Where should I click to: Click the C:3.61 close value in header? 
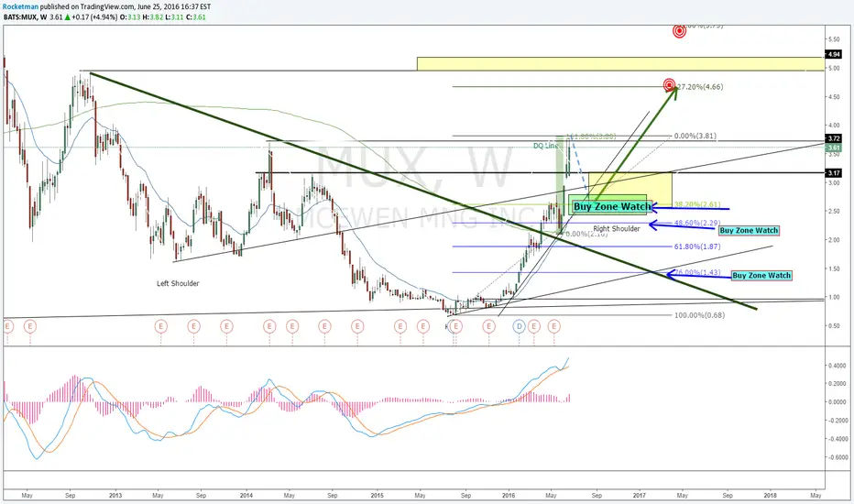pos(196,16)
